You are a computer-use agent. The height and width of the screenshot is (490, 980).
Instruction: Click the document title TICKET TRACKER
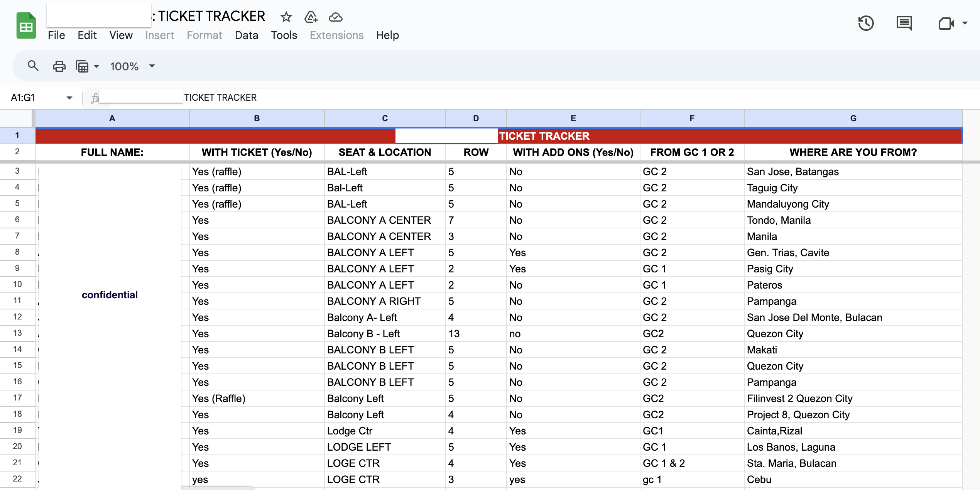211,16
